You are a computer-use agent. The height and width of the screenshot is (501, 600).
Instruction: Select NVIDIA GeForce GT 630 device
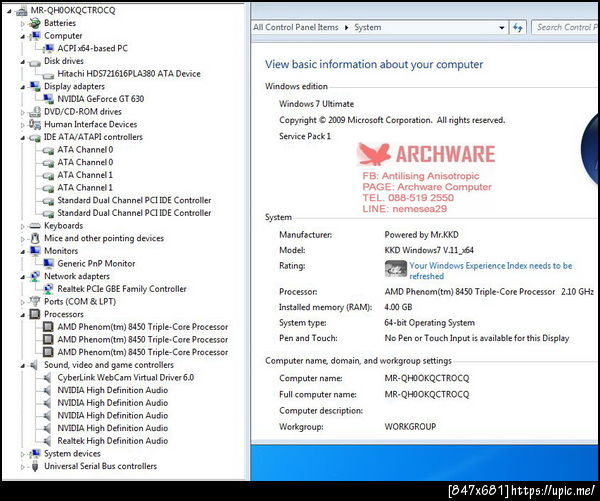click(101, 99)
